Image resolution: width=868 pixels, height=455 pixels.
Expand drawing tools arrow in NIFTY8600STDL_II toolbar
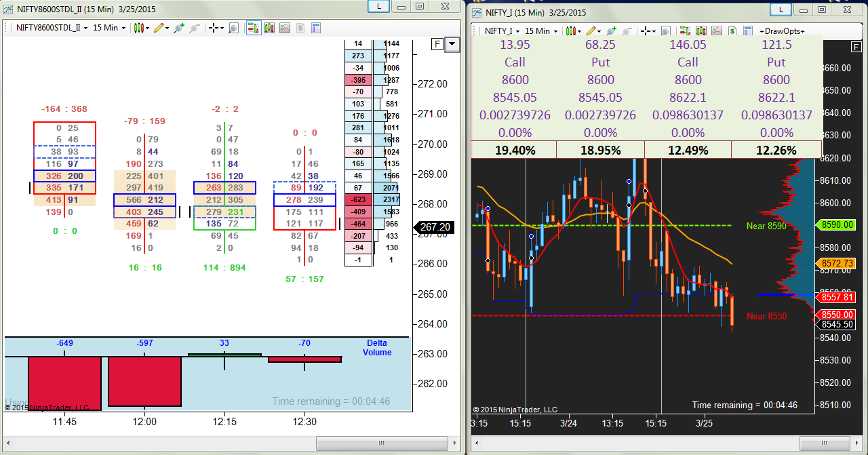click(167, 28)
